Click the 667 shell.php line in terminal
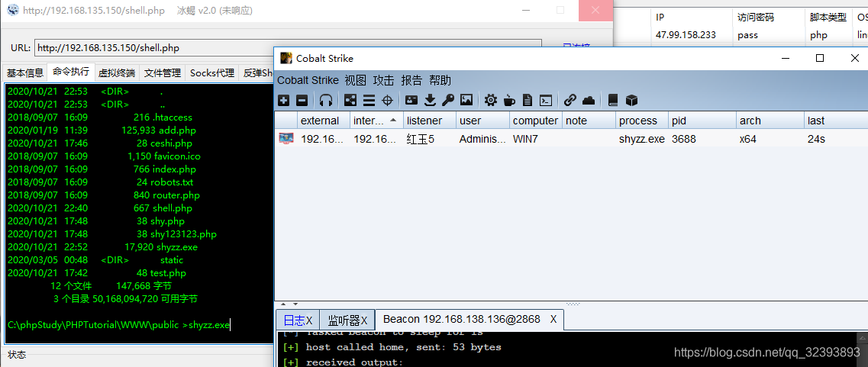The width and height of the screenshot is (868, 367). coord(100,208)
